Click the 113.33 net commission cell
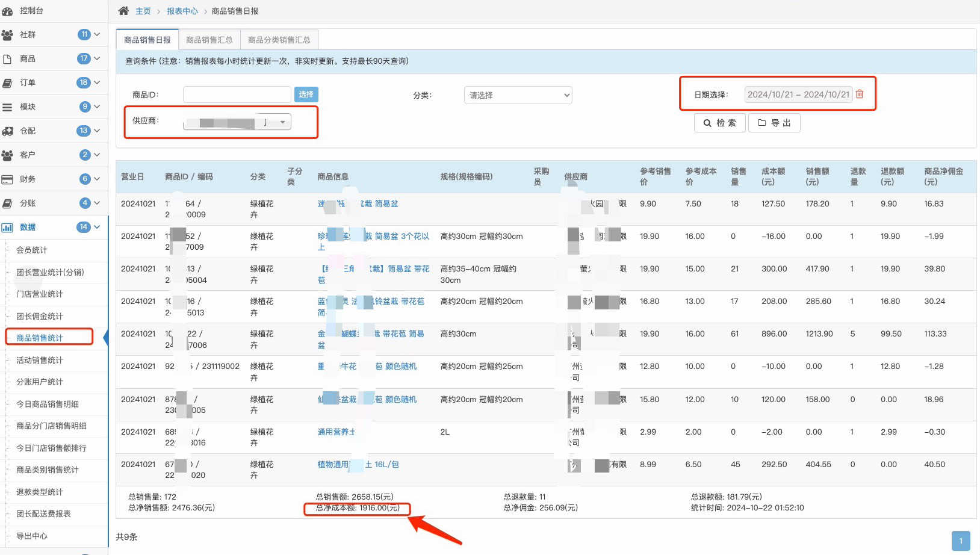 click(x=935, y=333)
